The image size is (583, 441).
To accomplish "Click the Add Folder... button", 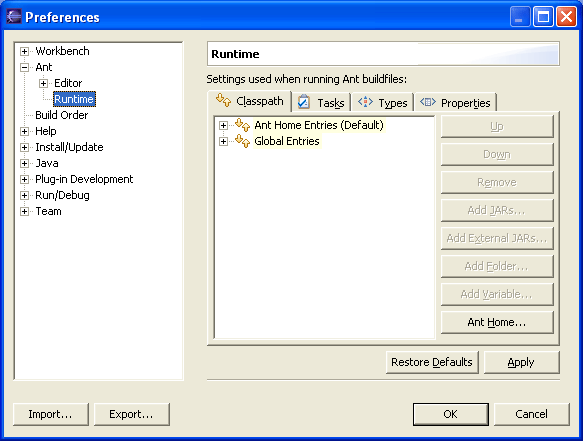I will tap(497, 266).
